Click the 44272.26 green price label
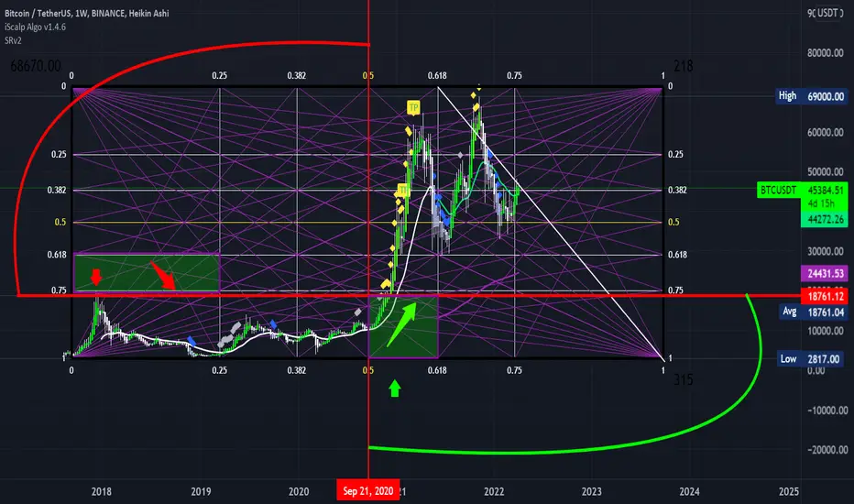Image resolution: width=854 pixels, height=504 pixels. pyautogui.click(x=825, y=220)
